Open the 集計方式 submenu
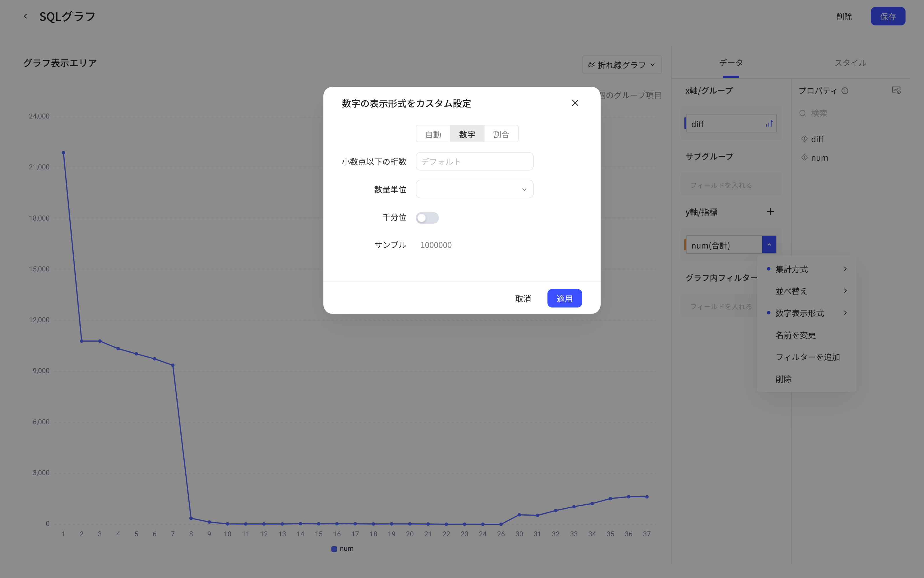 806,269
